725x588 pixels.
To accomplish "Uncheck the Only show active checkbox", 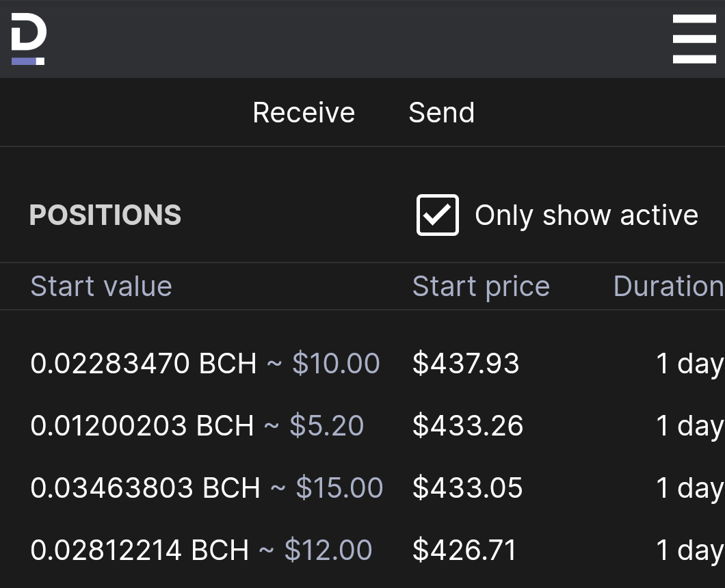I will [x=438, y=215].
